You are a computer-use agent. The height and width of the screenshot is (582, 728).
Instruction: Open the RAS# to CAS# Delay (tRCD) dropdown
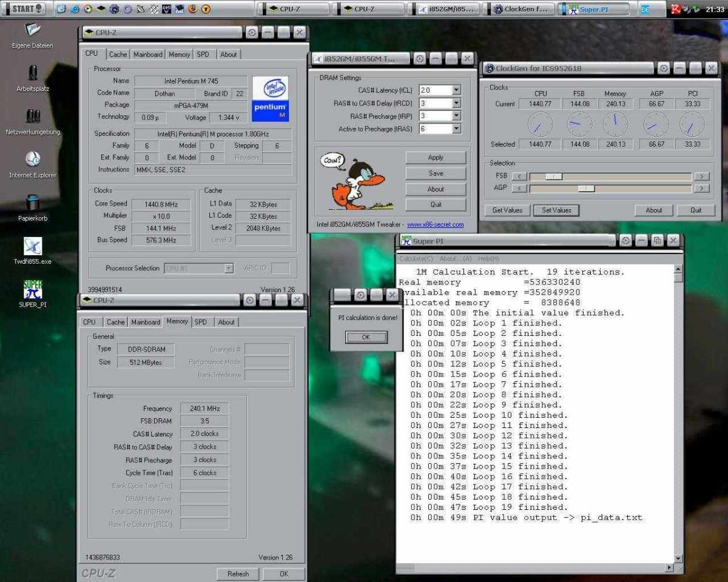(x=456, y=103)
